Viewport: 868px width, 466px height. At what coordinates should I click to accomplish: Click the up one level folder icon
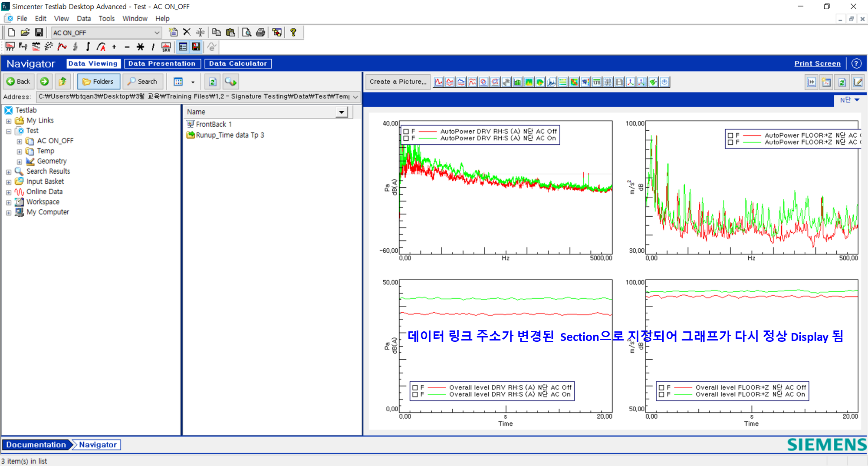62,81
